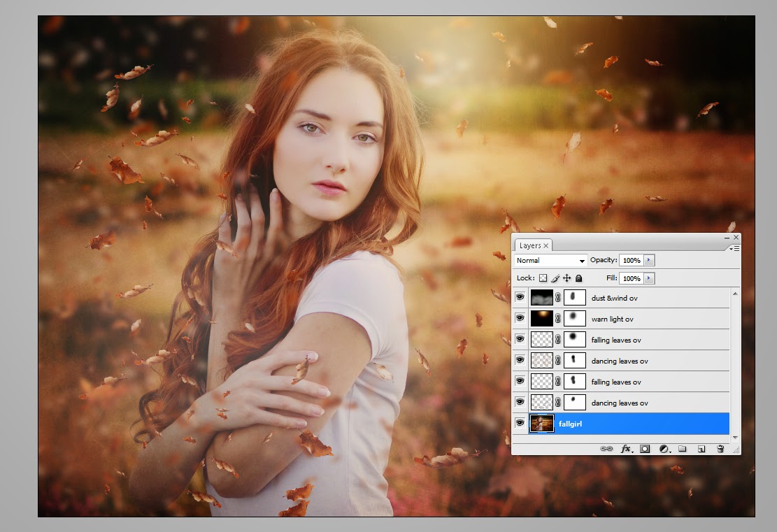The width and height of the screenshot is (777, 532).
Task: Link the selected layers
Action: click(x=606, y=450)
